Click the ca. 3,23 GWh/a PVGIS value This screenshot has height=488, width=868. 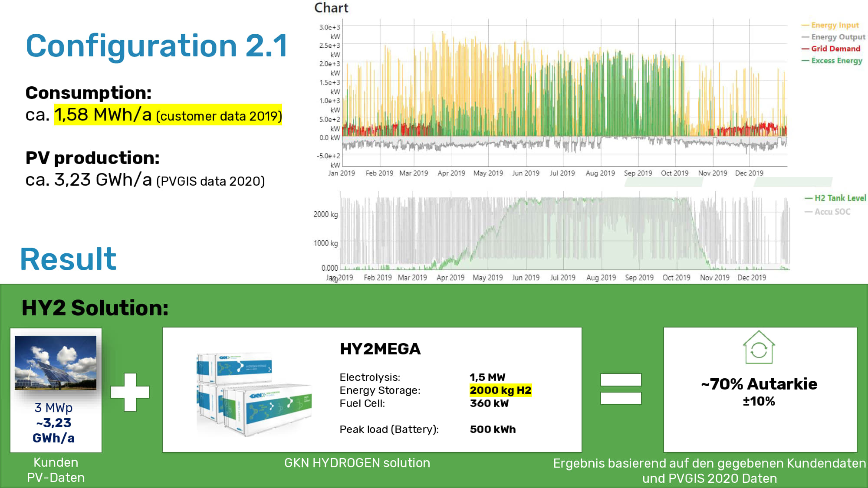pos(145,180)
